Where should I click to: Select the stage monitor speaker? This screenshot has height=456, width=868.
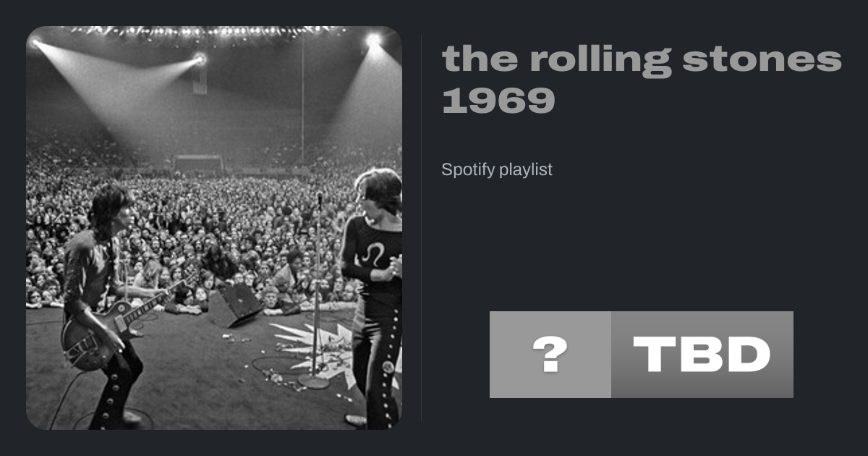[x=235, y=304]
